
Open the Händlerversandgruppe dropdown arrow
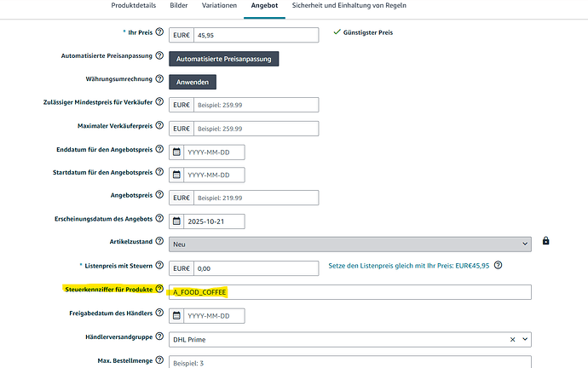525,339
